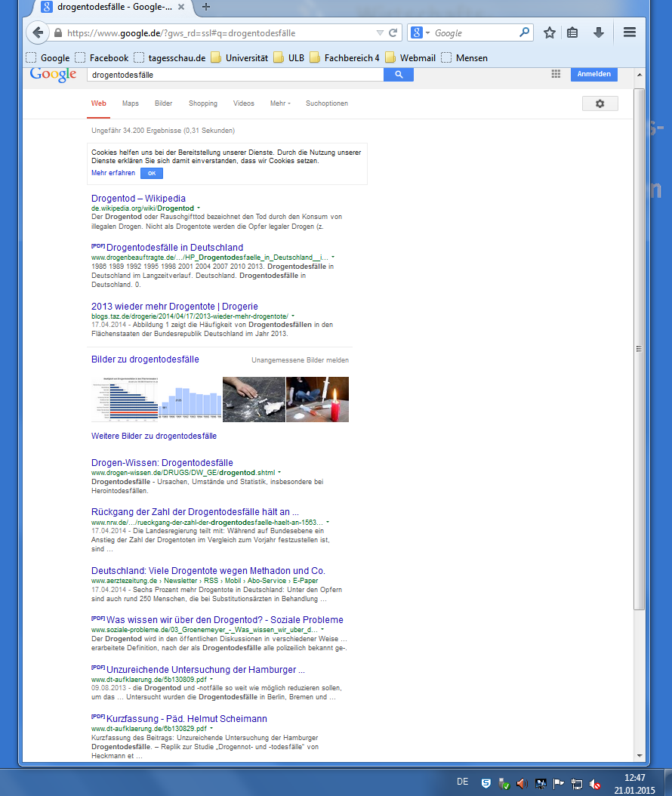The width and height of the screenshot is (672, 796).
Task: Expand the Mehr dropdown in search tabs
Action: click(280, 103)
